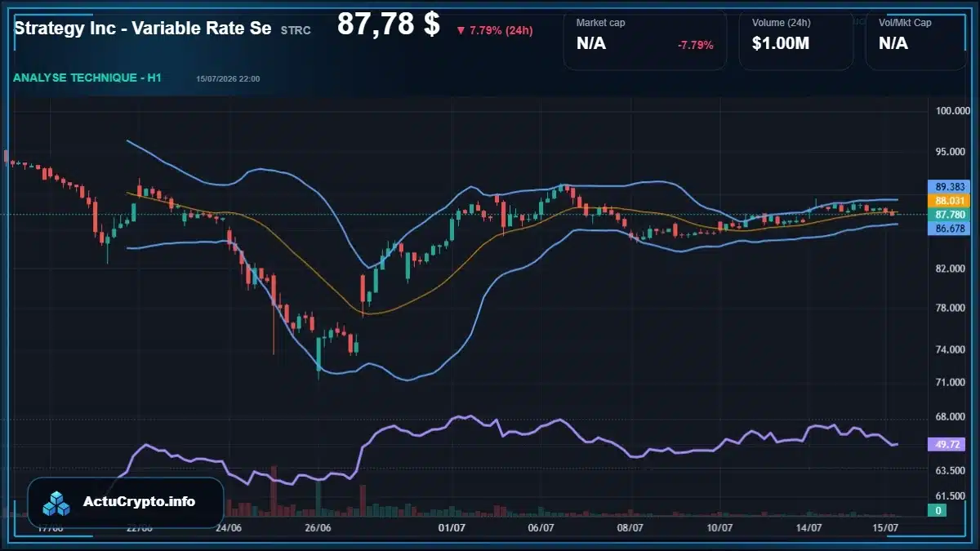Click the 7.79% (24h) change indicator
The height and width of the screenshot is (551, 980).
494,30
